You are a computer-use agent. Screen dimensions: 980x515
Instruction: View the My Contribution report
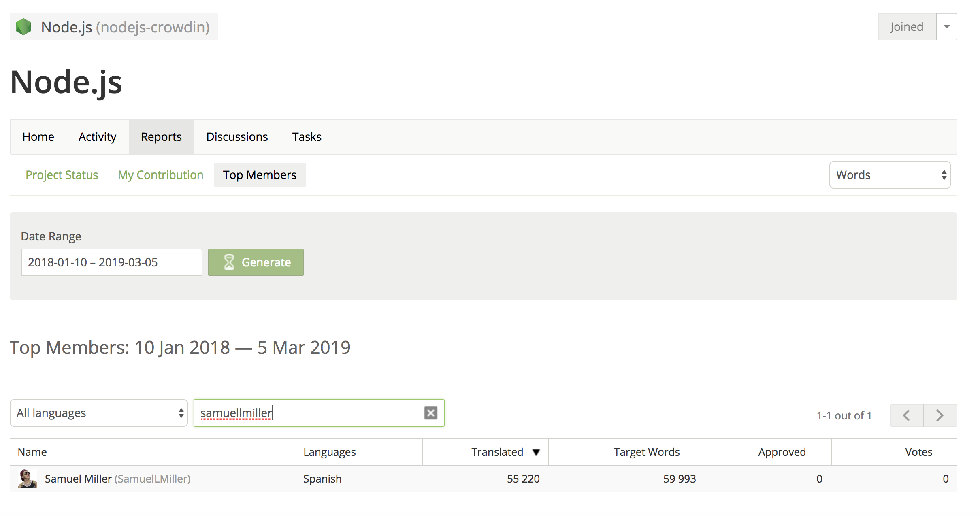click(x=160, y=175)
